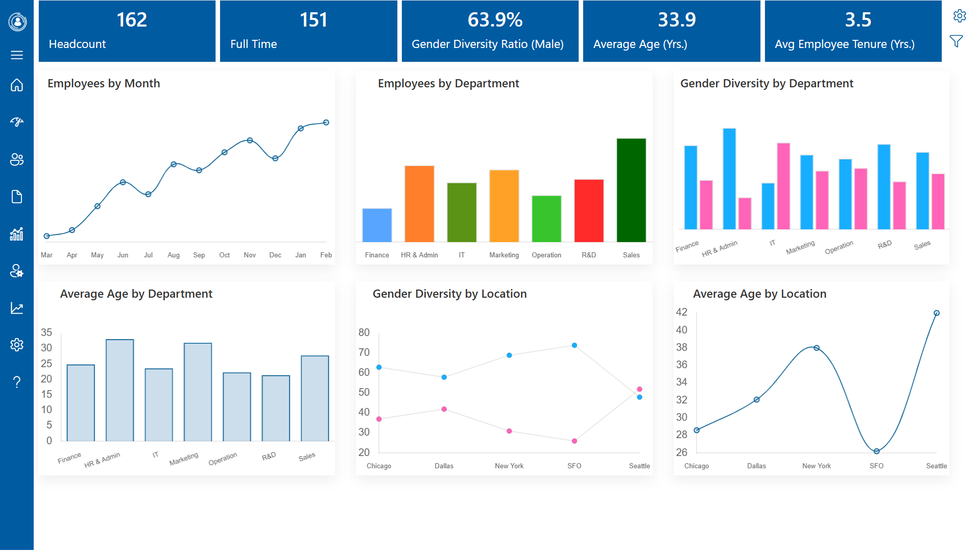Open the user settings icon in sidebar
Image resolution: width=980 pixels, height=551 pixels.
[x=17, y=271]
